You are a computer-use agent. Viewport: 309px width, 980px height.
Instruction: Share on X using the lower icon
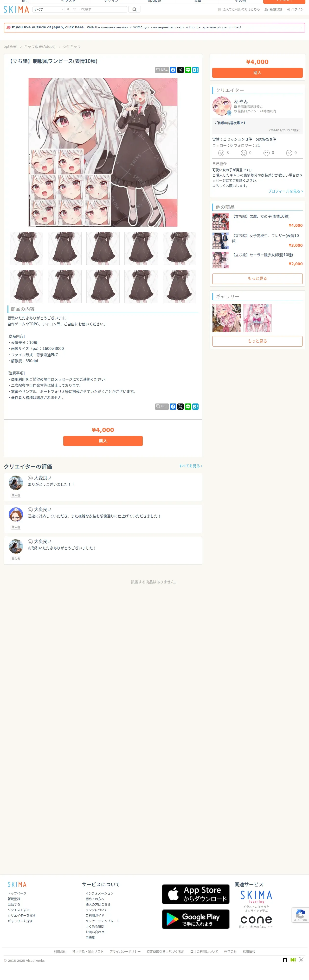(180, 407)
